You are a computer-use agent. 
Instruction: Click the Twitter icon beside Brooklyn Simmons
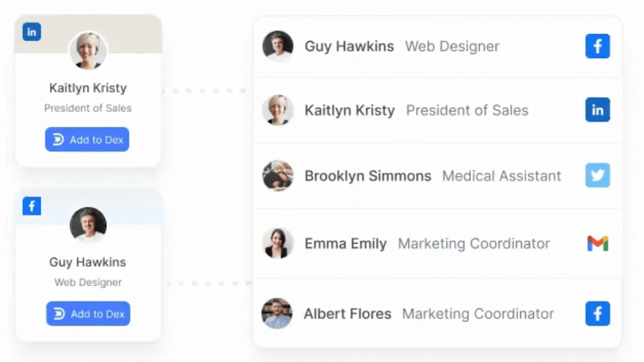pos(597,175)
